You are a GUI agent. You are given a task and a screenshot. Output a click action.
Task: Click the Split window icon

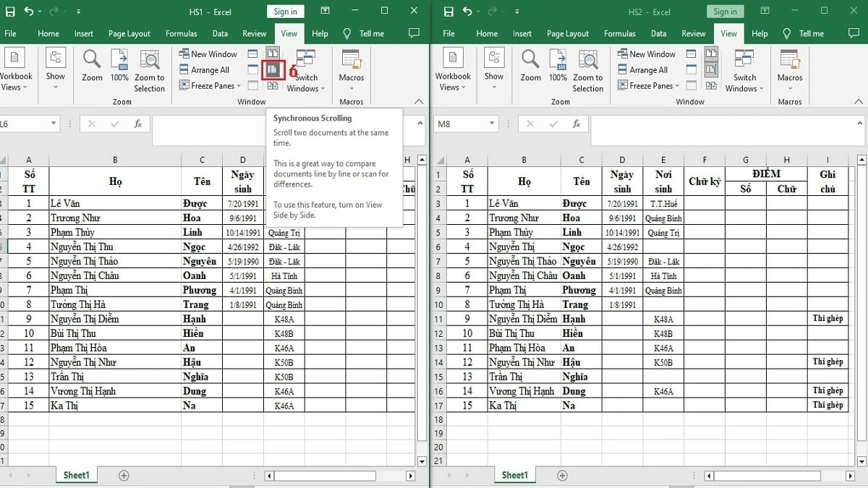(252, 53)
